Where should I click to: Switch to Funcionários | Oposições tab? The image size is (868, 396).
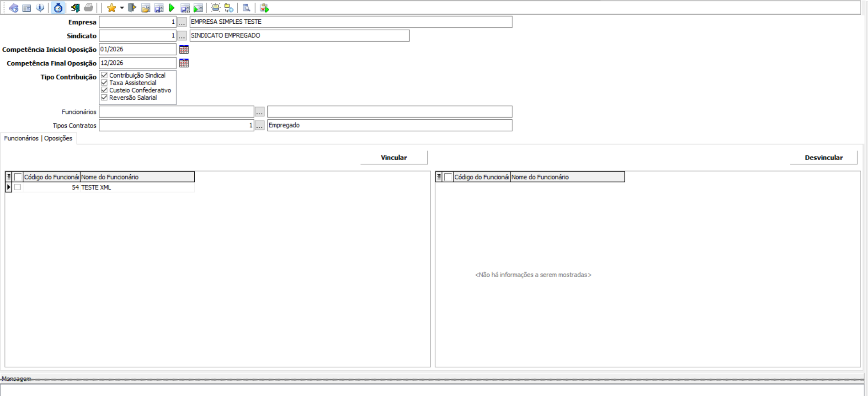38,138
